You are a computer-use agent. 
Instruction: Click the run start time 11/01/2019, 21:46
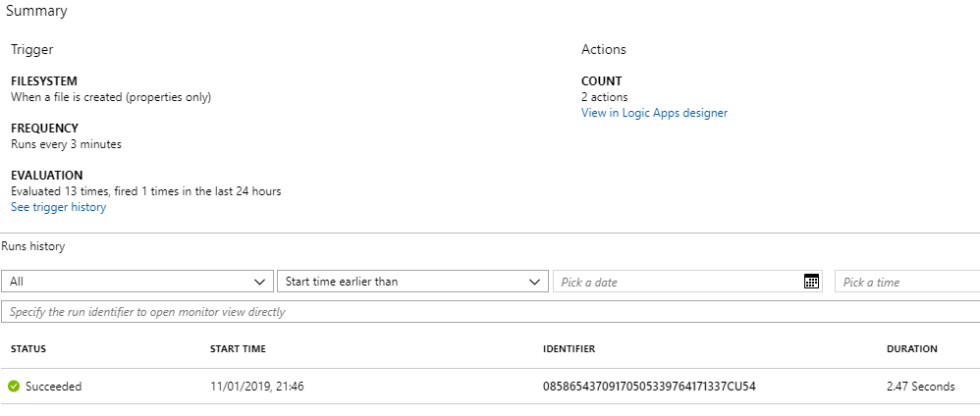pos(257,387)
